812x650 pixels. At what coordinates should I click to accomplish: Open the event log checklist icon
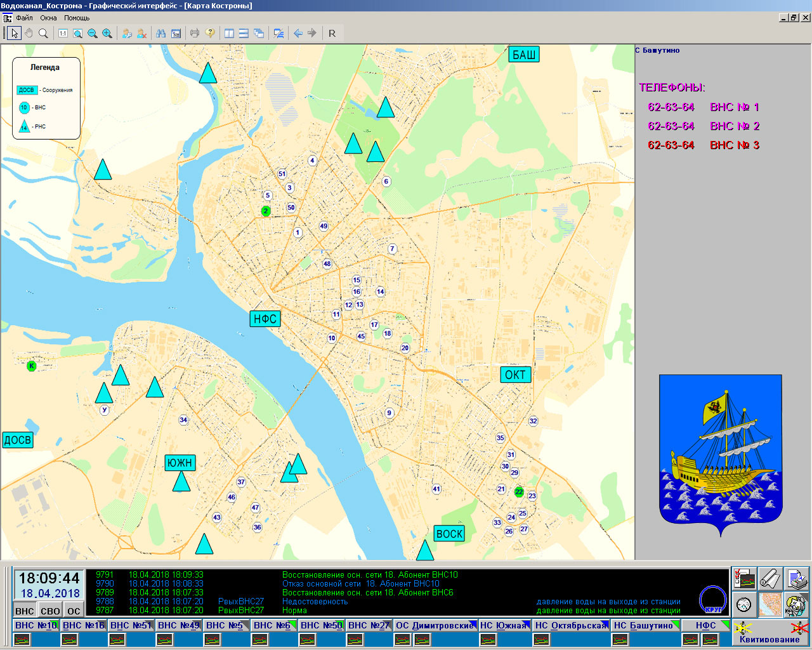[x=745, y=579]
